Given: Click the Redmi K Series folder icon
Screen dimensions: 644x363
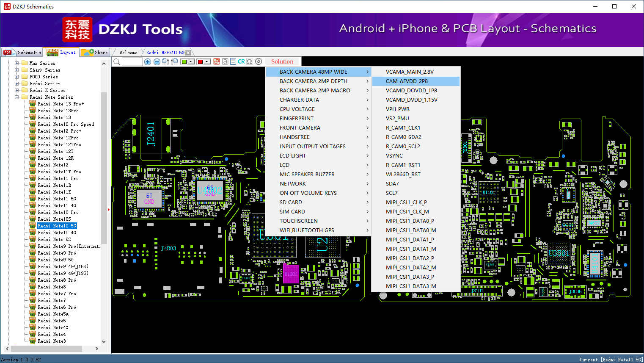Looking at the screenshot, I should 25,90.
